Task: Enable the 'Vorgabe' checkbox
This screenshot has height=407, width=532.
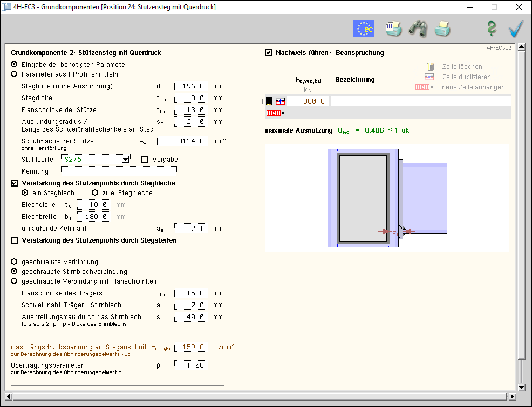Action: [145, 160]
